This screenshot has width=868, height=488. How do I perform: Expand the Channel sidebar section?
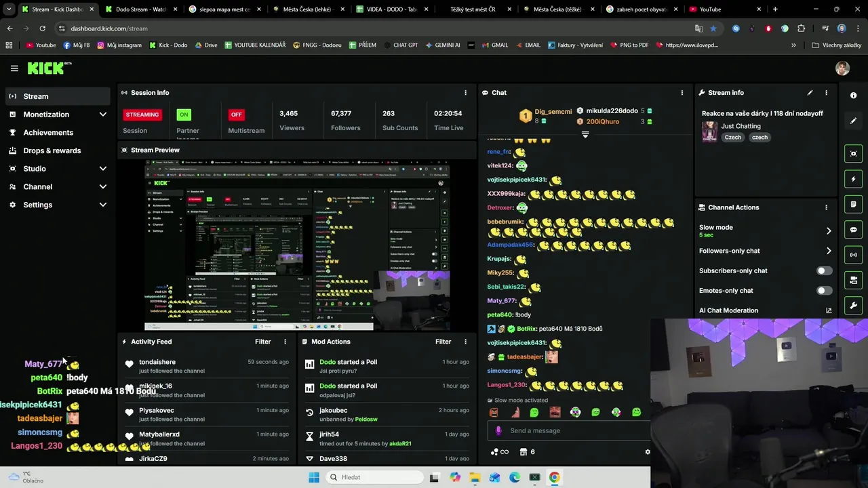pos(103,187)
